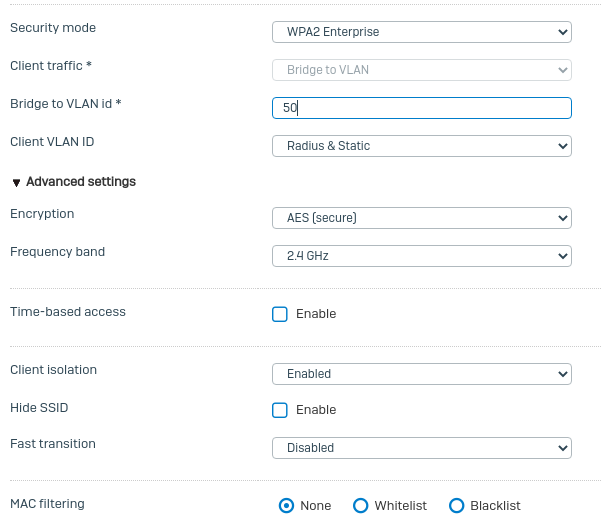Screen dimensions: 602x529
Task: Open the Encryption AES dropdown
Action: 422,218
